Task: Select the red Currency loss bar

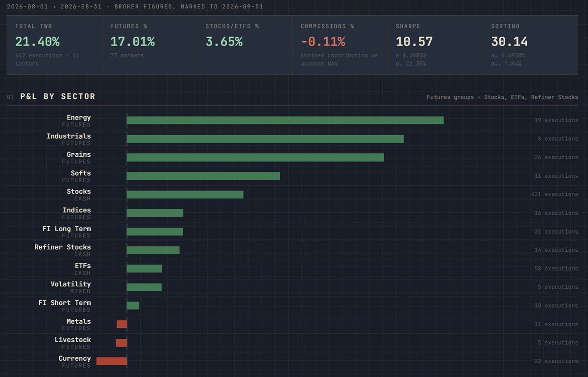Action: click(112, 361)
